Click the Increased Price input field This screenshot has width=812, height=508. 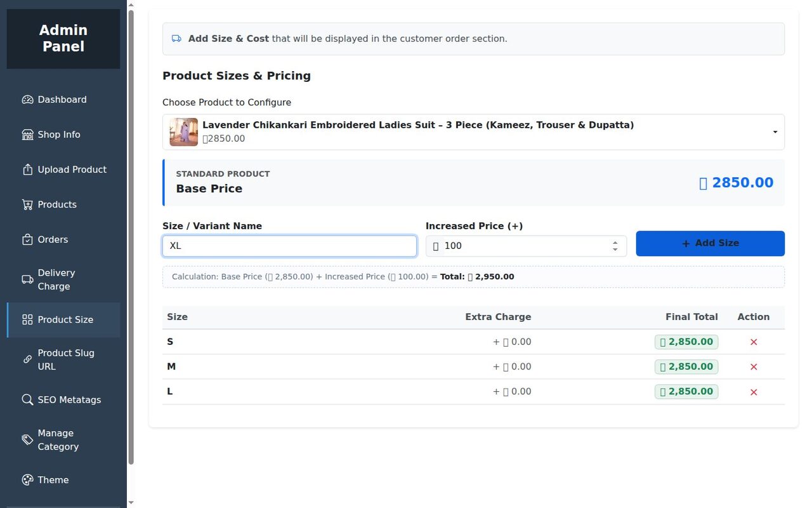tap(526, 246)
